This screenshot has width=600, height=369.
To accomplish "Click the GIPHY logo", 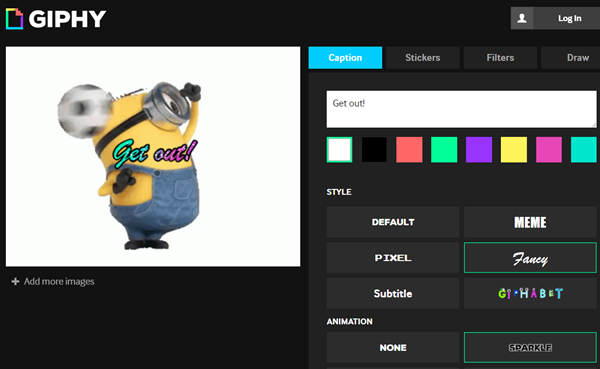I will (56, 19).
